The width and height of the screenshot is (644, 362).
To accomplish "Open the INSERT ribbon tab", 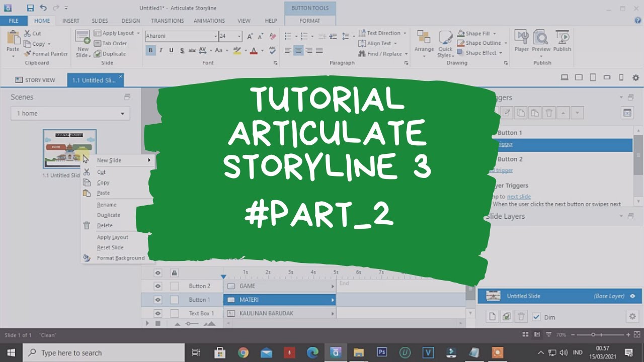I will click(71, 21).
